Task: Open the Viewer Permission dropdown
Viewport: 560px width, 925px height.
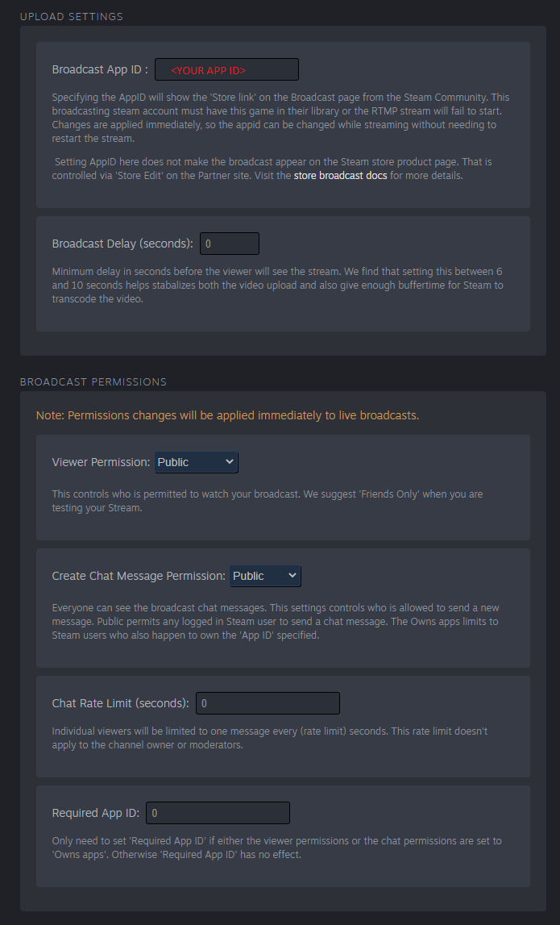Action: (x=196, y=462)
